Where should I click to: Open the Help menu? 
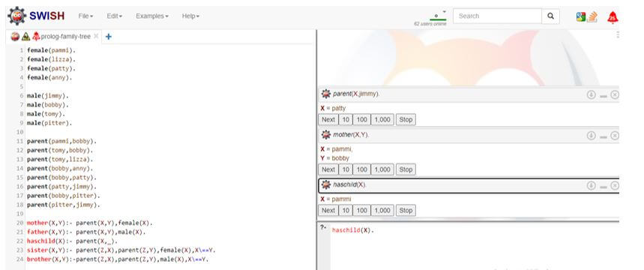coord(190,16)
